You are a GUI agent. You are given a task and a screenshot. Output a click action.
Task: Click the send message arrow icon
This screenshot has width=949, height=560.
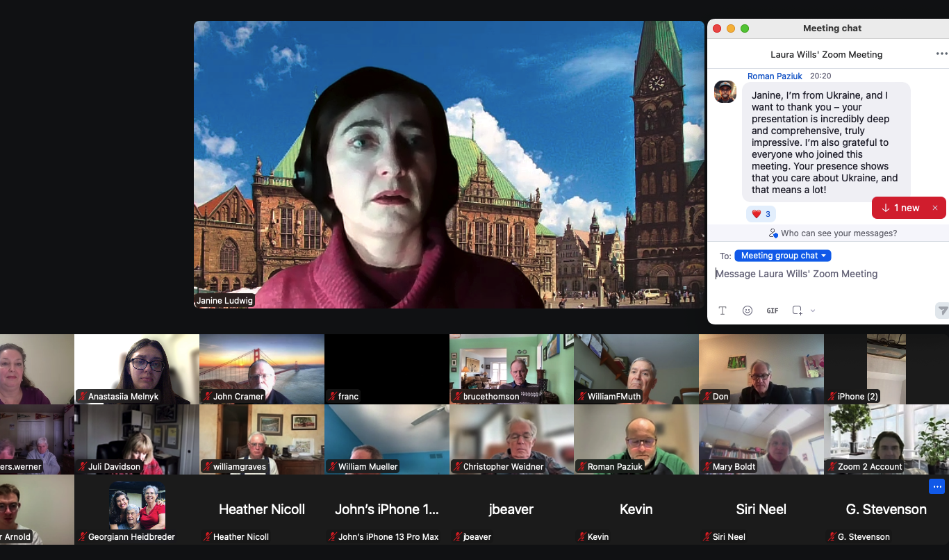pos(942,311)
